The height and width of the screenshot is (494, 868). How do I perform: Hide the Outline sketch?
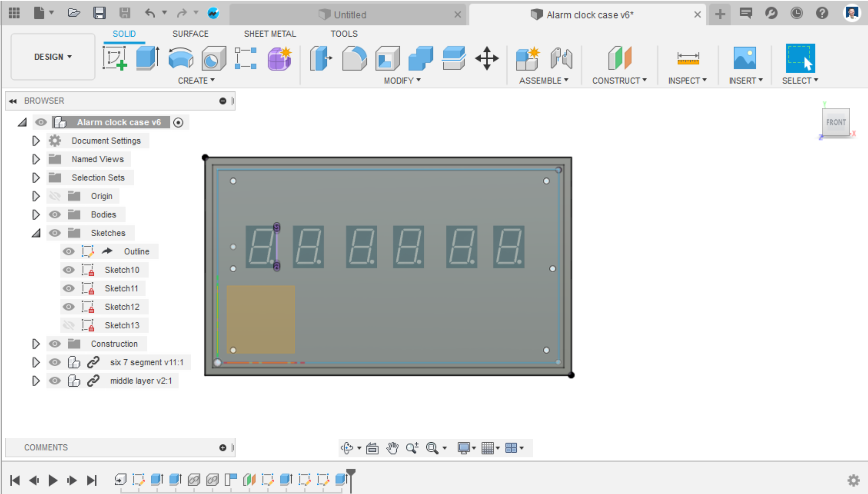[x=69, y=251]
